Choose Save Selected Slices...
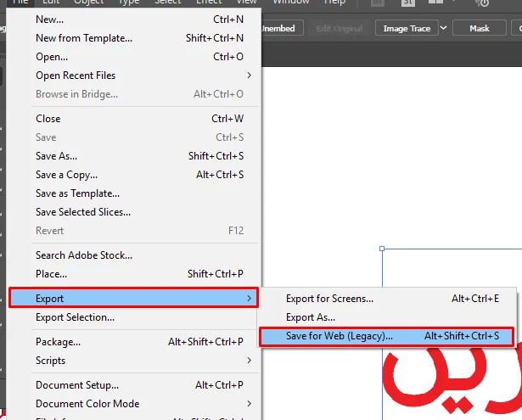 pyautogui.click(x=133, y=211)
